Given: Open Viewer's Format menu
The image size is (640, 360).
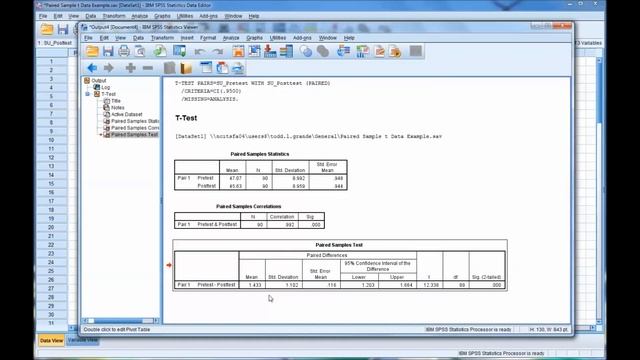Looking at the screenshot, I should pos(208,38).
